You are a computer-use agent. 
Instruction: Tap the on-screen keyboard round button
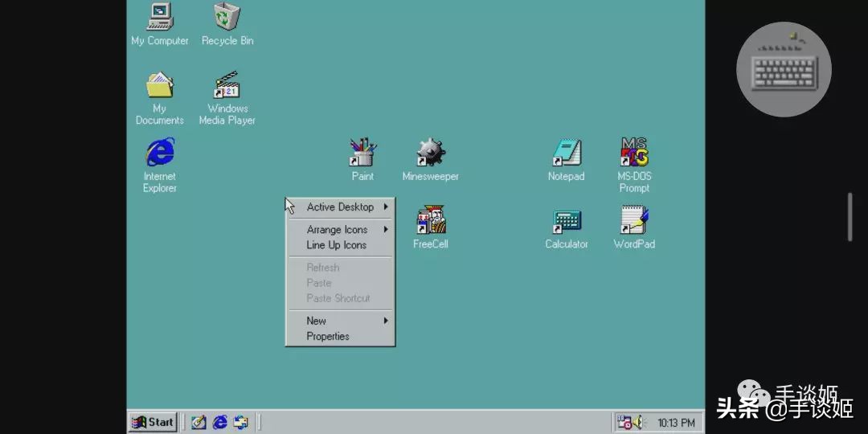coord(784,69)
